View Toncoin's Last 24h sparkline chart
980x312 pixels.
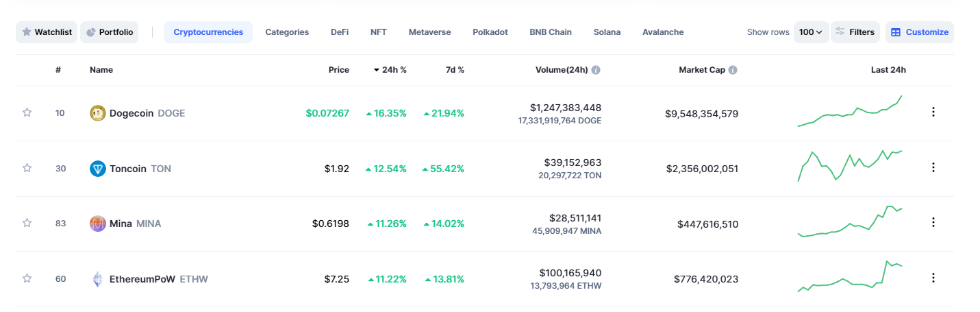[x=850, y=165]
